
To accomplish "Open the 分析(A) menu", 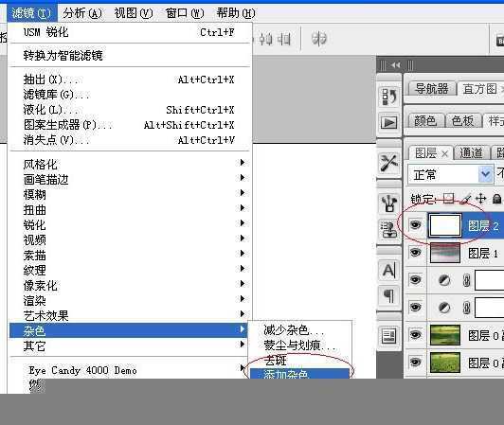I will [82, 13].
